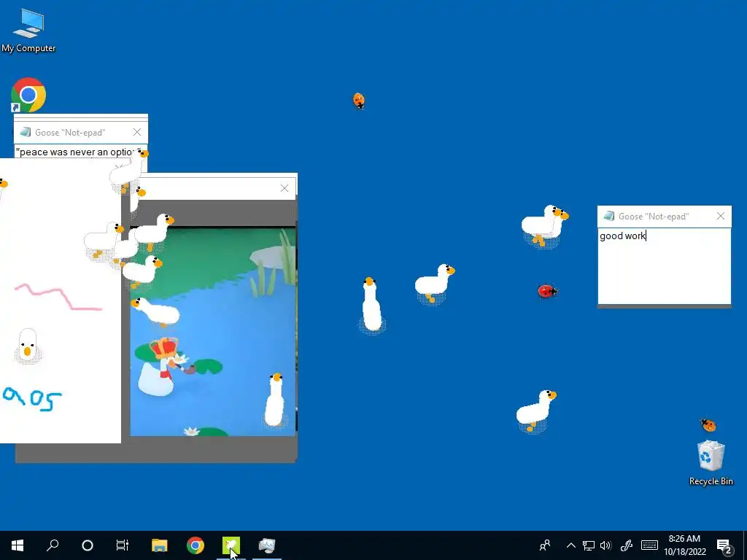Open the clock showing 8:26 AM
This screenshot has width=747, height=560.
click(x=684, y=545)
